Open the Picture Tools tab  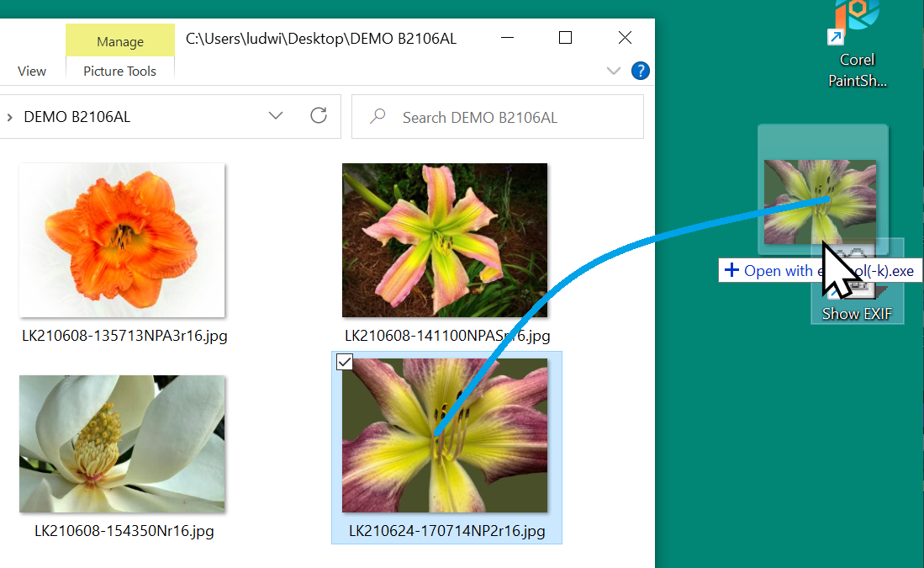(x=119, y=72)
